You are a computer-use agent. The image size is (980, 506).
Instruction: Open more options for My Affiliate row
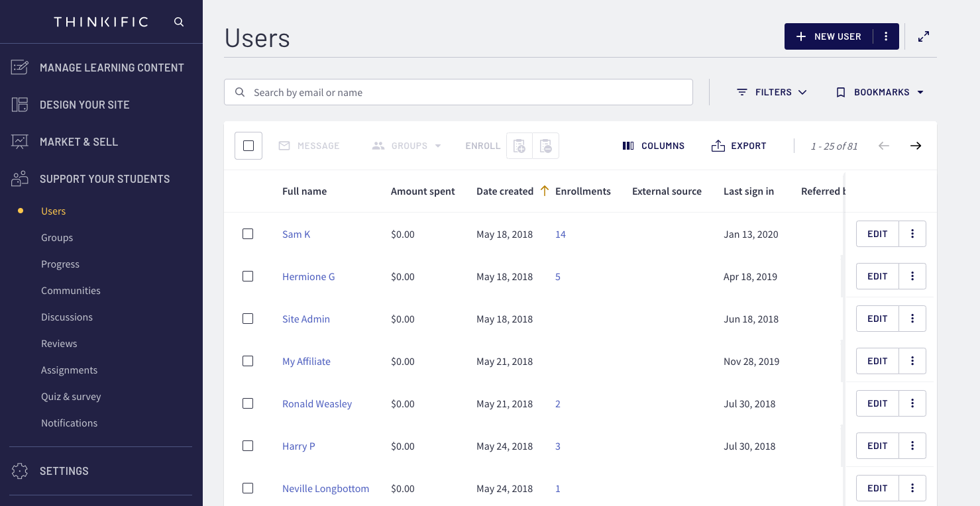[x=912, y=361]
